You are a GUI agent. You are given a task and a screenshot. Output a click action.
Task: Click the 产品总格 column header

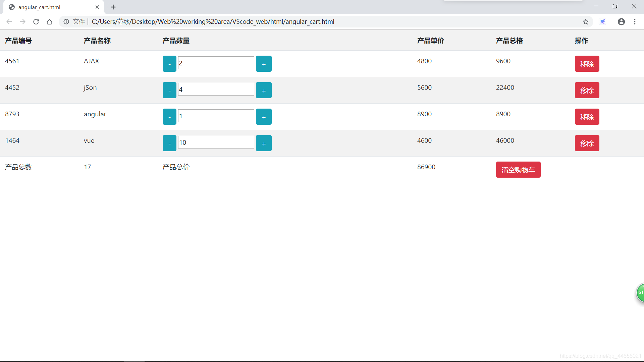tap(509, 41)
